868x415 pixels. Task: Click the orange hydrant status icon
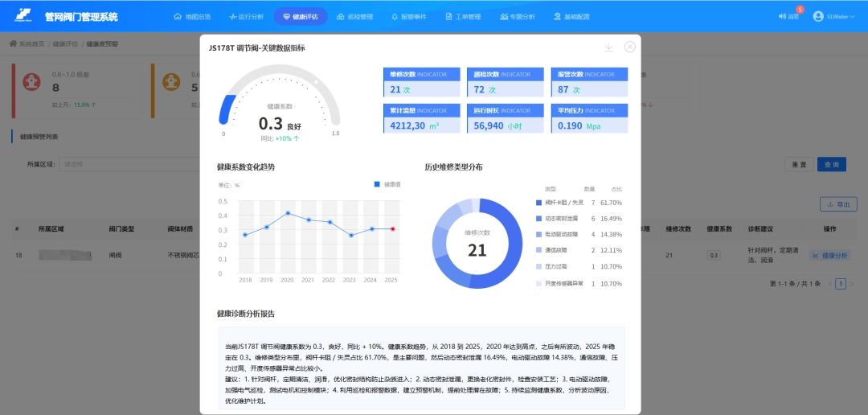[x=170, y=81]
